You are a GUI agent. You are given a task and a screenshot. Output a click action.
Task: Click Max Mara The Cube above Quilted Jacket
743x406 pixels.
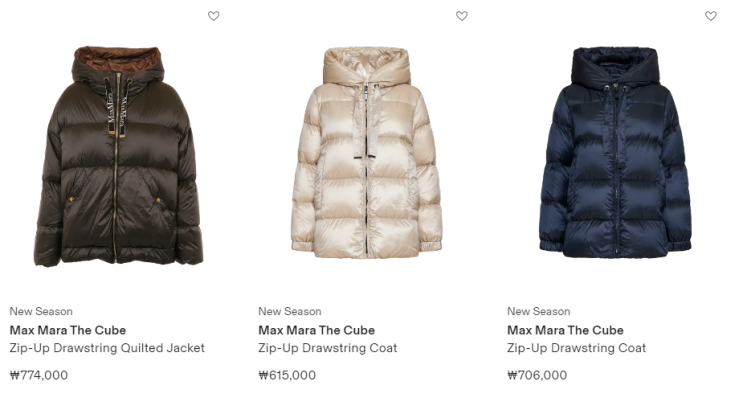68,330
